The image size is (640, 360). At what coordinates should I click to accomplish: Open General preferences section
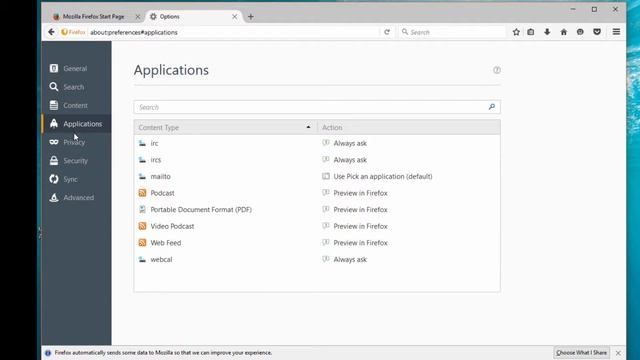76,69
